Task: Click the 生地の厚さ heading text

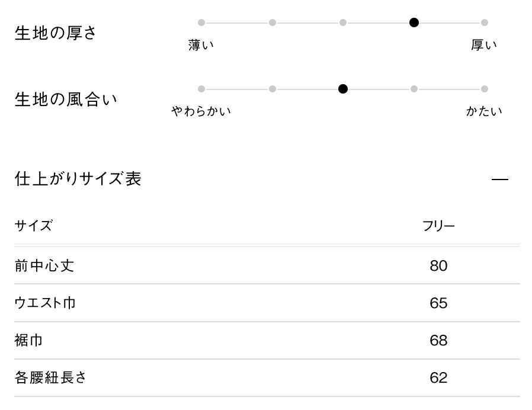Action: point(55,33)
